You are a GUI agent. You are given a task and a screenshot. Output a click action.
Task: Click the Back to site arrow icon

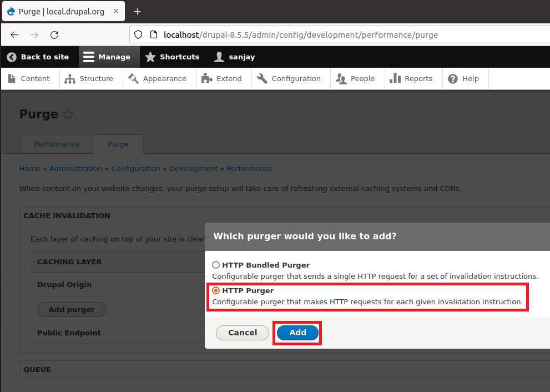[x=12, y=57]
